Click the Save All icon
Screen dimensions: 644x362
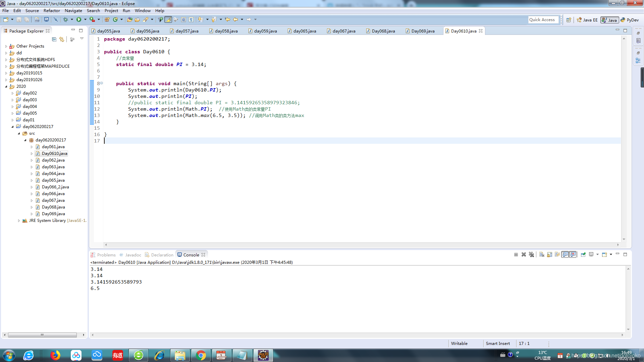[x=26, y=20]
